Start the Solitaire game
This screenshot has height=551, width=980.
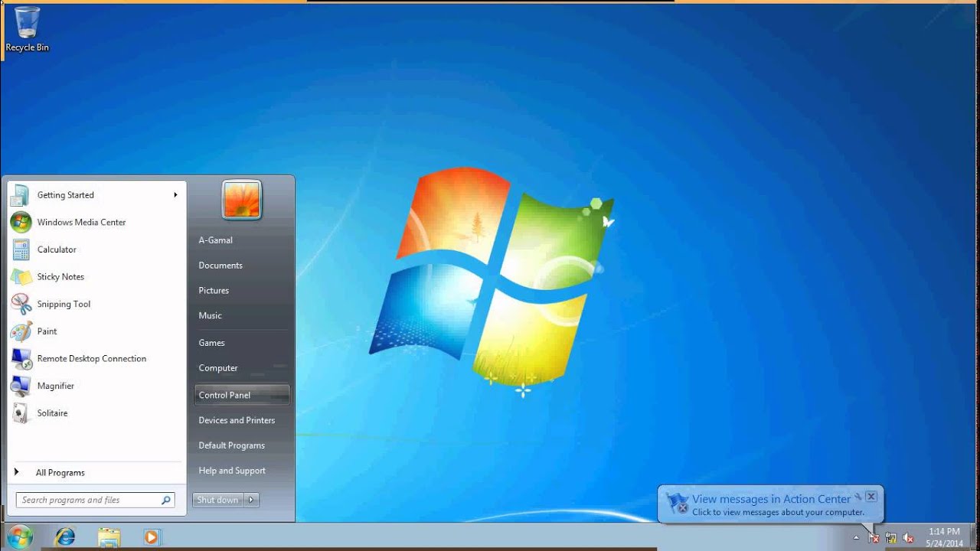[x=96, y=413]
